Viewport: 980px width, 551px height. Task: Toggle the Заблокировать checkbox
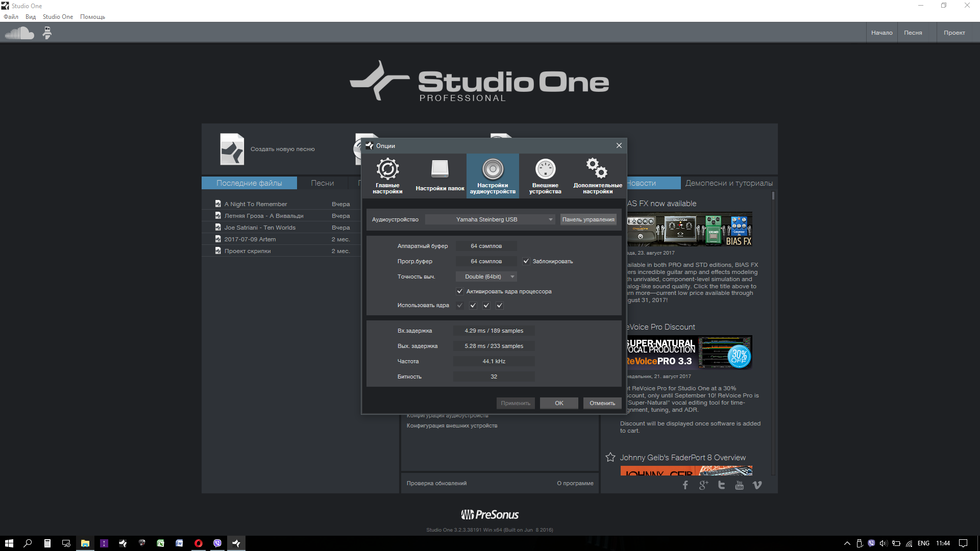click(526, 261)
